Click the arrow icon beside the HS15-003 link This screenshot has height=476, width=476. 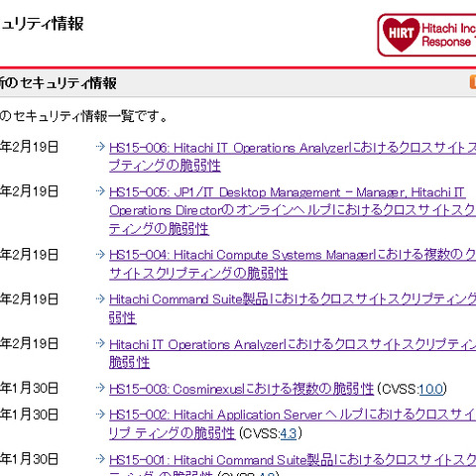pos(100,388)
